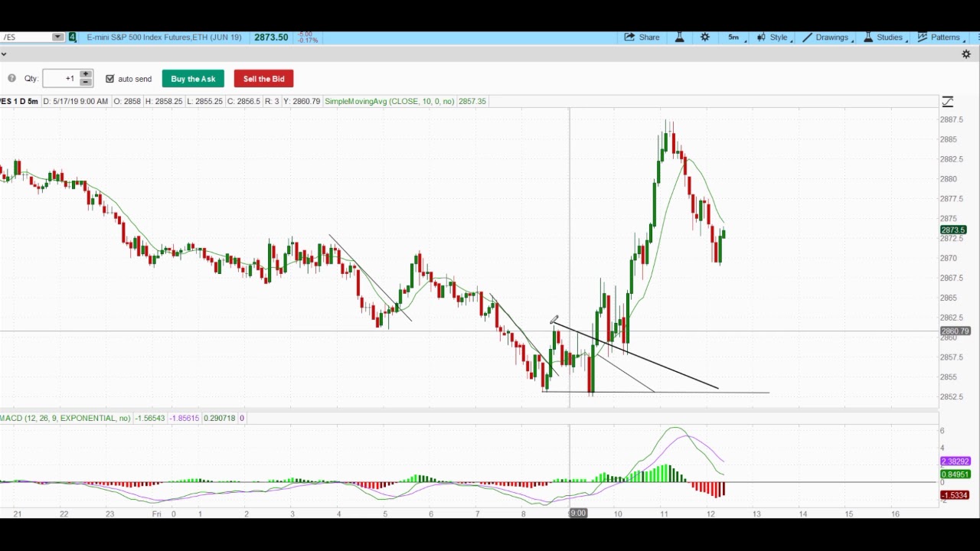Click the 9:00 time marker on axis
980x551 pixels.
click(578, 514)
